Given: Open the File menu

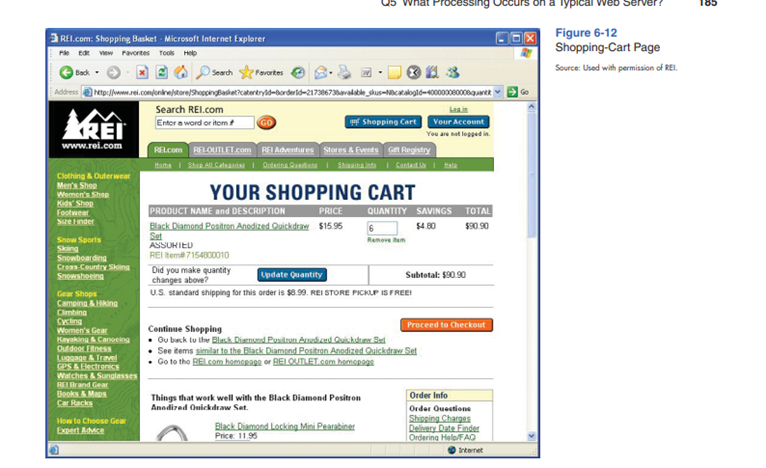Looking at the screenshot, I should click(64, 53).
